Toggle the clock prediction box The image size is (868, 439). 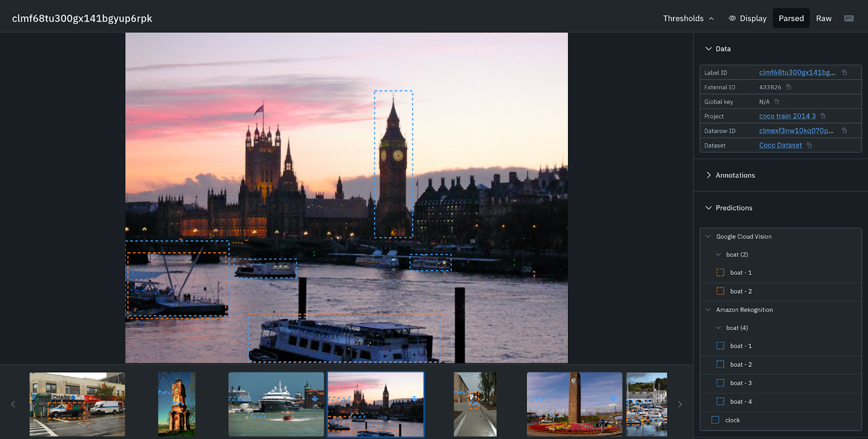(x=716, y=420)
